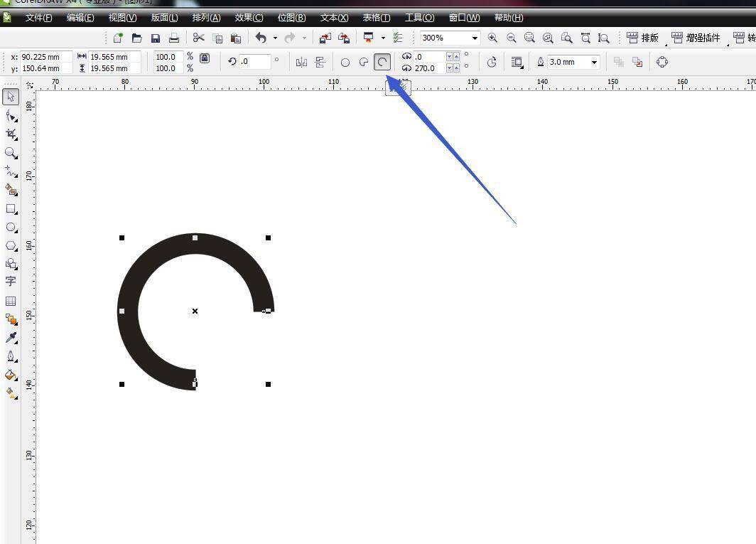Viewport: 756px width, 544px height.
Task: Open the 300% zoom level dropdown
Action: [x=475, y=38]
